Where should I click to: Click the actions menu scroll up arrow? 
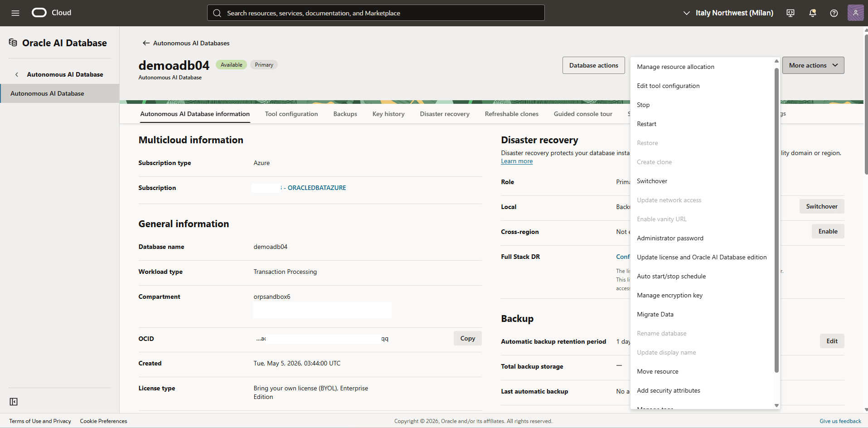coord(776,61)
